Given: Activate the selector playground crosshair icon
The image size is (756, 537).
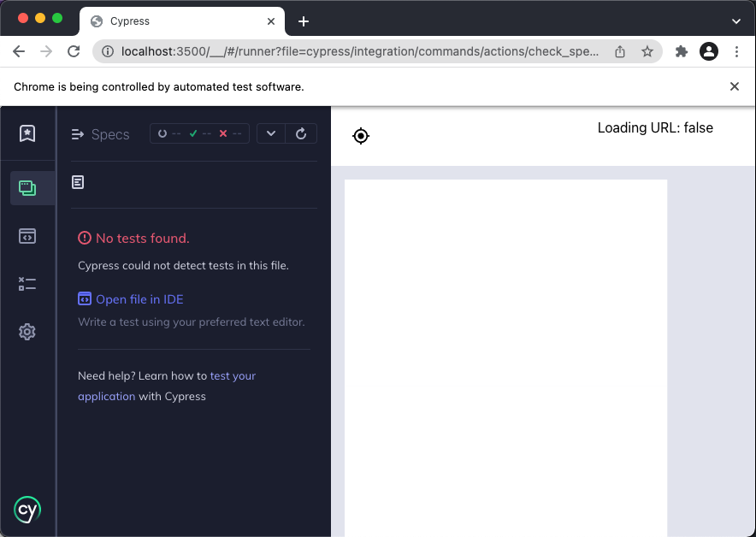Looking at the screenshot, I should click(x=361, y=136).
